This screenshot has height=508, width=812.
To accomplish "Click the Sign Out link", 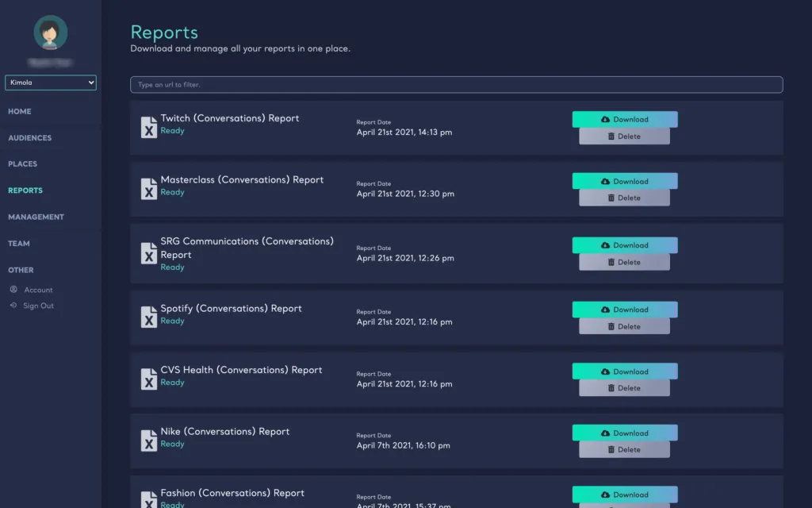I will [x=38, y=306].
